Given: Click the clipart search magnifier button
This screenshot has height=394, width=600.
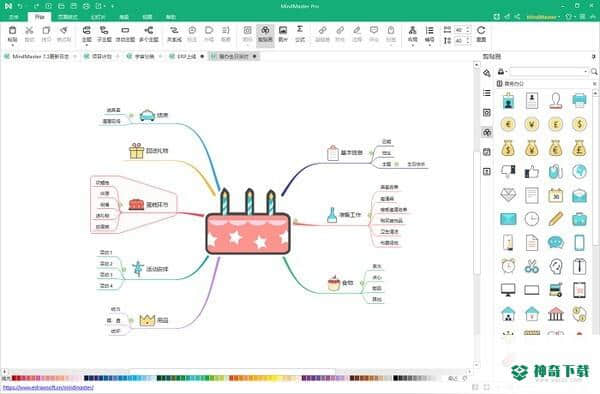Looking at the screenshot, I should 594,72.
